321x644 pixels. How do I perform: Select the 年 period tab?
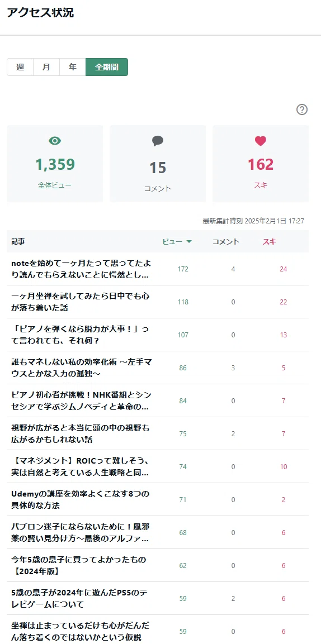tap(73, 67)
